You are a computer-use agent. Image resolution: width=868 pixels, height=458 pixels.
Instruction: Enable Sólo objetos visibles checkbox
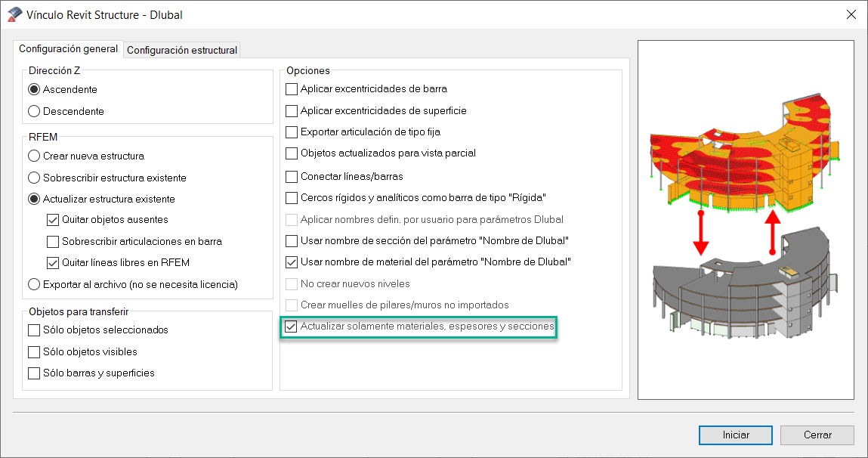(34, 351)
